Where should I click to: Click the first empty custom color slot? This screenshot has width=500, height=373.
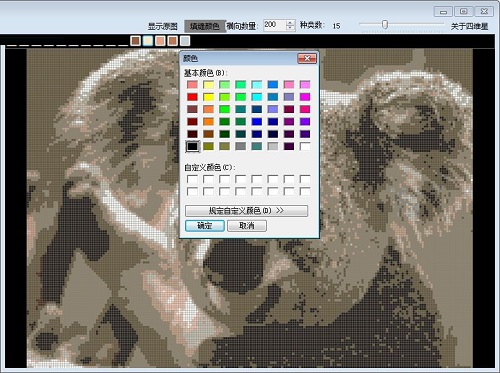point(192,179)
